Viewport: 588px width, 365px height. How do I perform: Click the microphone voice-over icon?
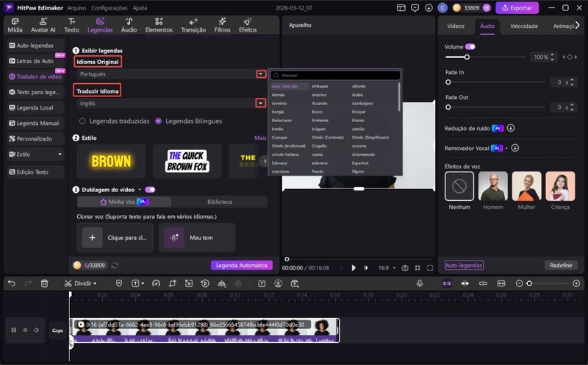(x=420, y=283)
